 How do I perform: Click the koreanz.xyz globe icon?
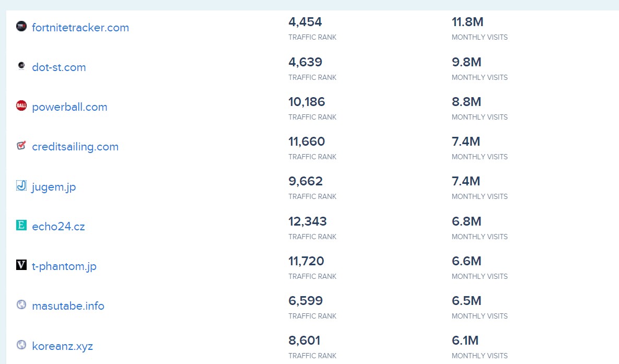[21, 345]
